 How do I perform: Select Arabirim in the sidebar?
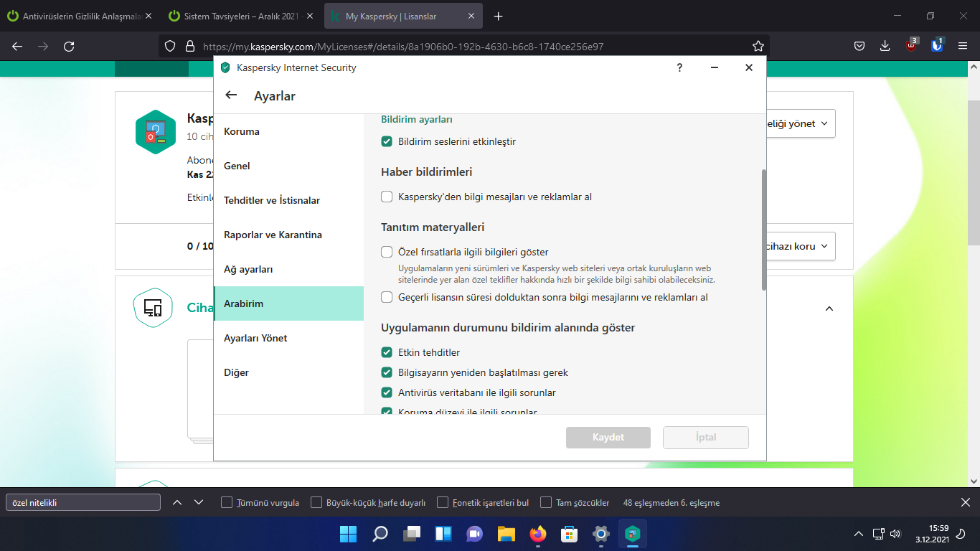click(289, 303)
